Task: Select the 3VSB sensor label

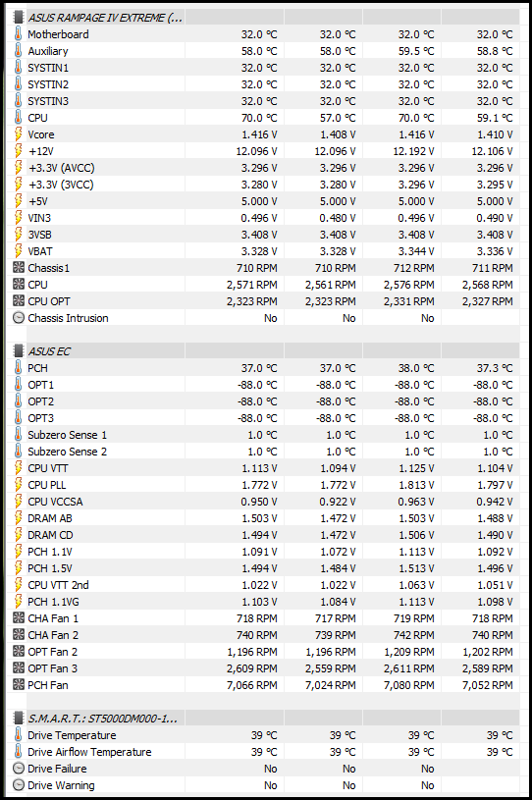Action: 40,235
